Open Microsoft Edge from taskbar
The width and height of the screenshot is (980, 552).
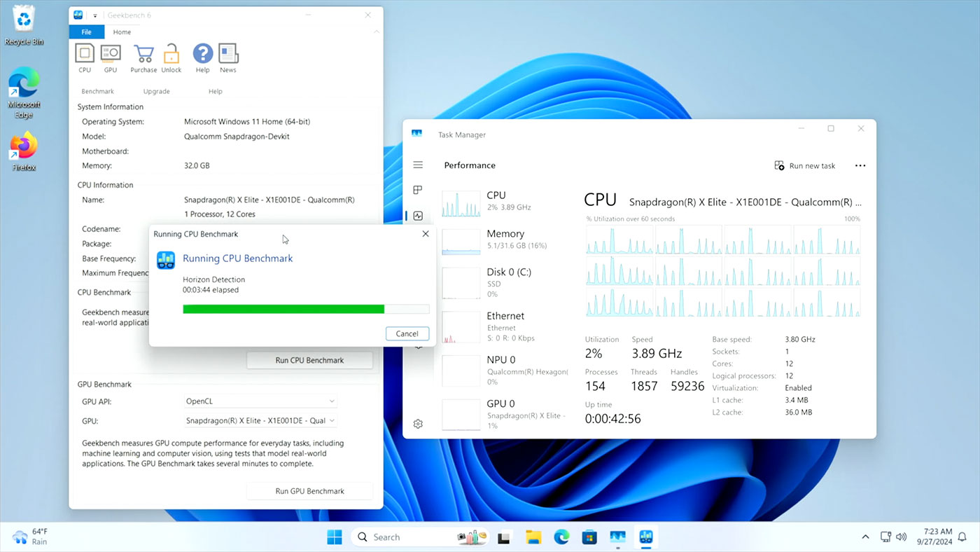coord(561,537)
